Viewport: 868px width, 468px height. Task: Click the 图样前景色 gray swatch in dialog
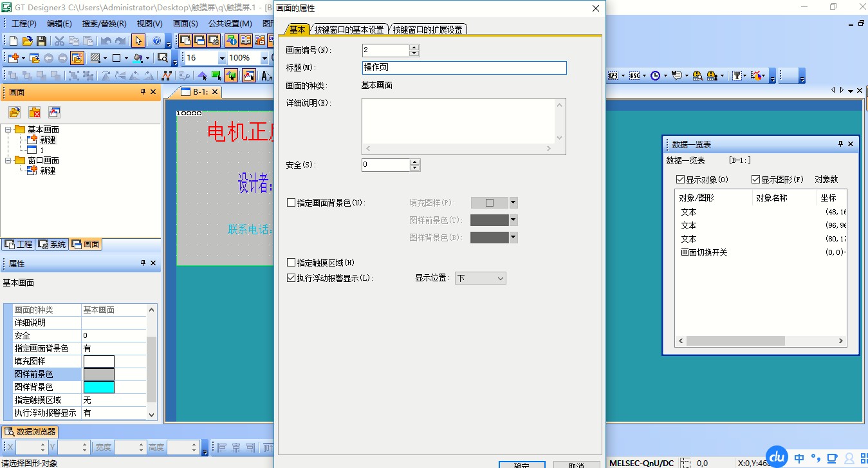[489, 220]
